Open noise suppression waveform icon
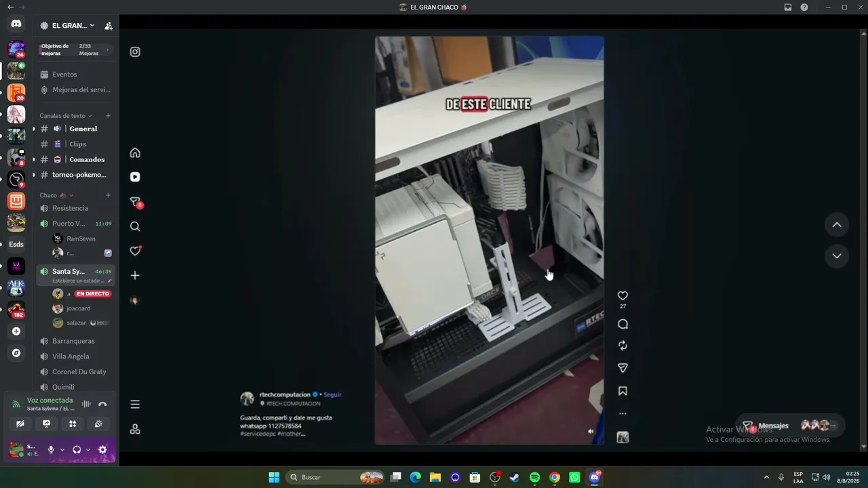The width and height of the screenshot is (868, 488). [x=86, y=404]
